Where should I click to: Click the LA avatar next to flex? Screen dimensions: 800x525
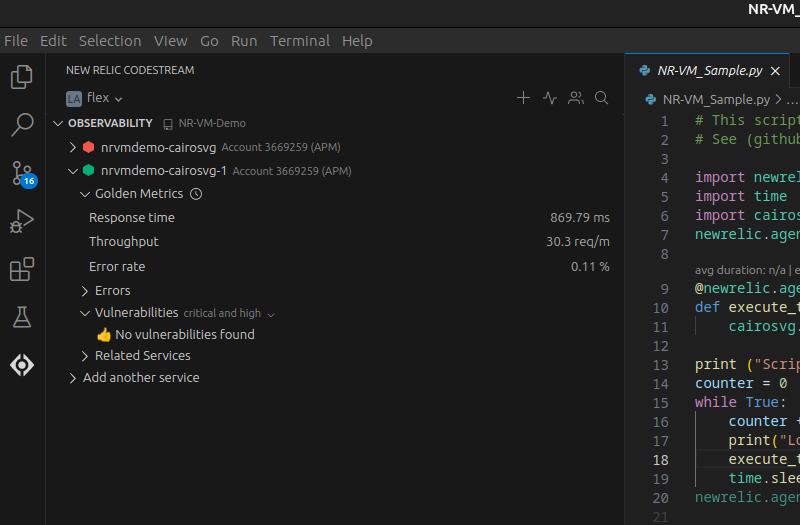[74, 98]
